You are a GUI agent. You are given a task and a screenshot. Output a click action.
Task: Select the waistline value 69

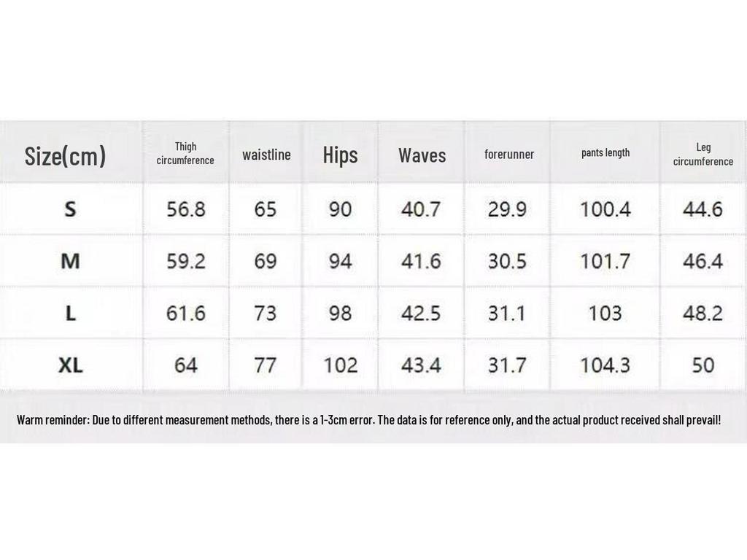click(x=266, y=261)
